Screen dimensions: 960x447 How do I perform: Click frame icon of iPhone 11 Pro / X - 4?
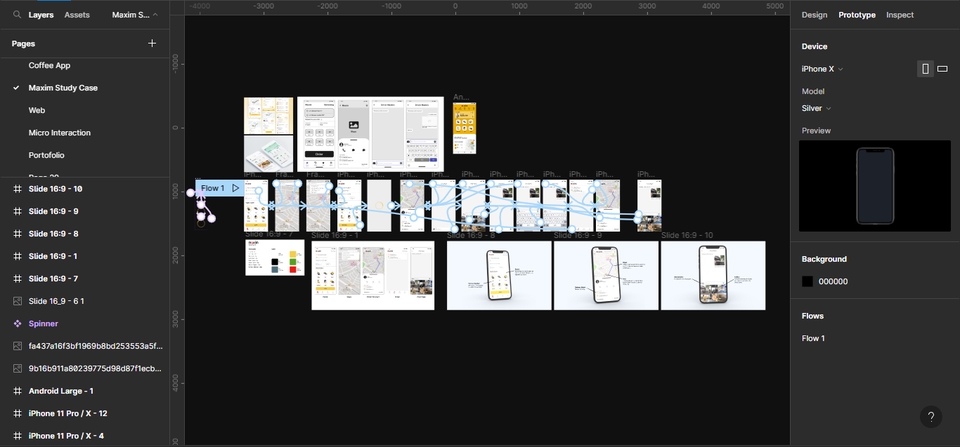click(17, 436)
